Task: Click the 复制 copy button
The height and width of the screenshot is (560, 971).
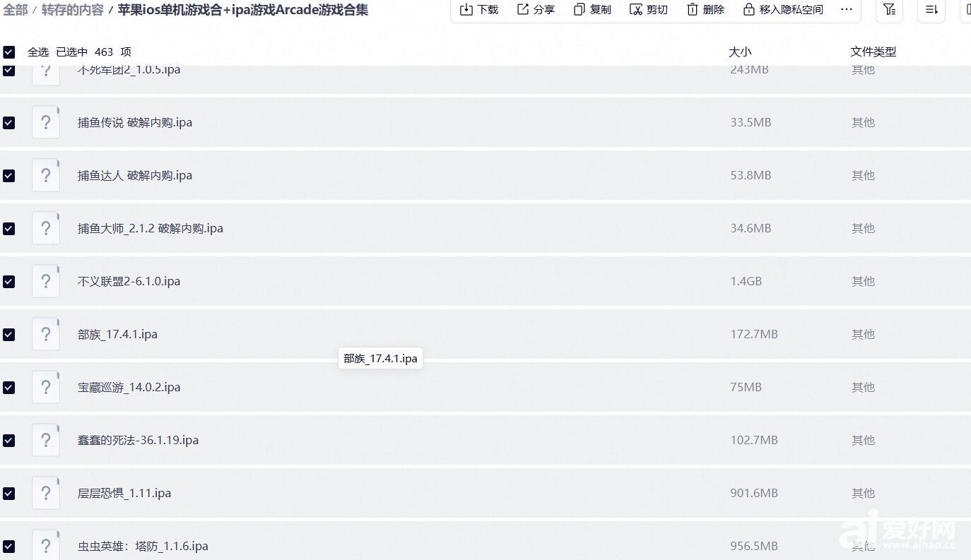Action: click(592, 10)
